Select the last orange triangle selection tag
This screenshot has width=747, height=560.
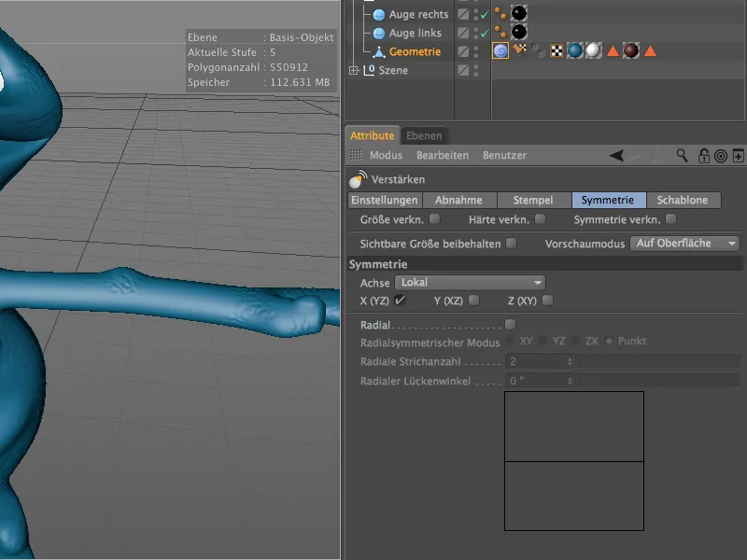[x=650, y=50]
